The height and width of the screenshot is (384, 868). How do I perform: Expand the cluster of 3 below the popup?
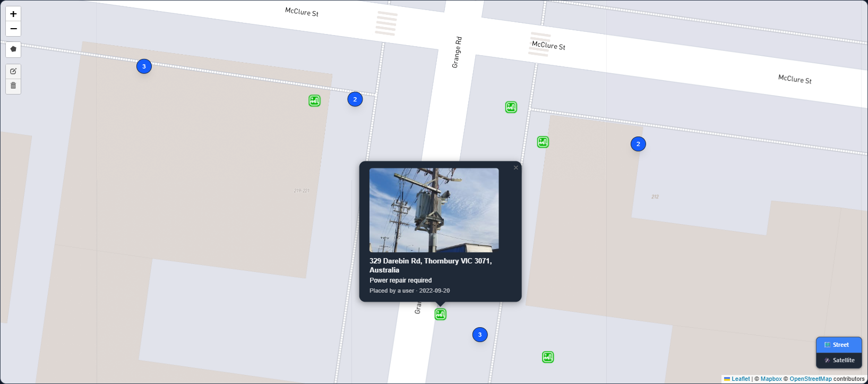pos(480,335)
